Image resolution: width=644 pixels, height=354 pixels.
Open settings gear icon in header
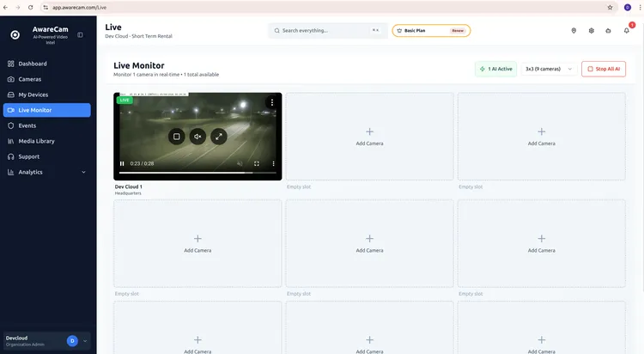(x=592, y=30)
